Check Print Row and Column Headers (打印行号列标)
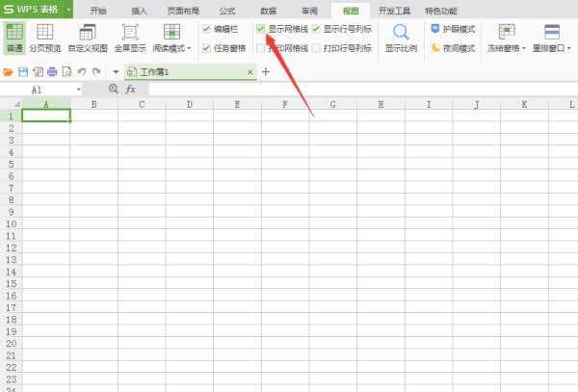578x392 pixels. tap(316, 48)
